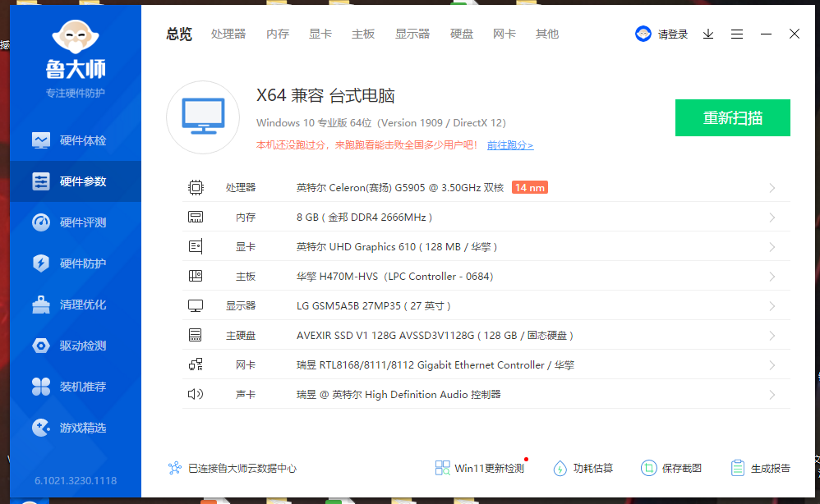This screenshot has width=820, height=504.
Task: Expand the 声卡 row chevron
Action: click(772, 395)
